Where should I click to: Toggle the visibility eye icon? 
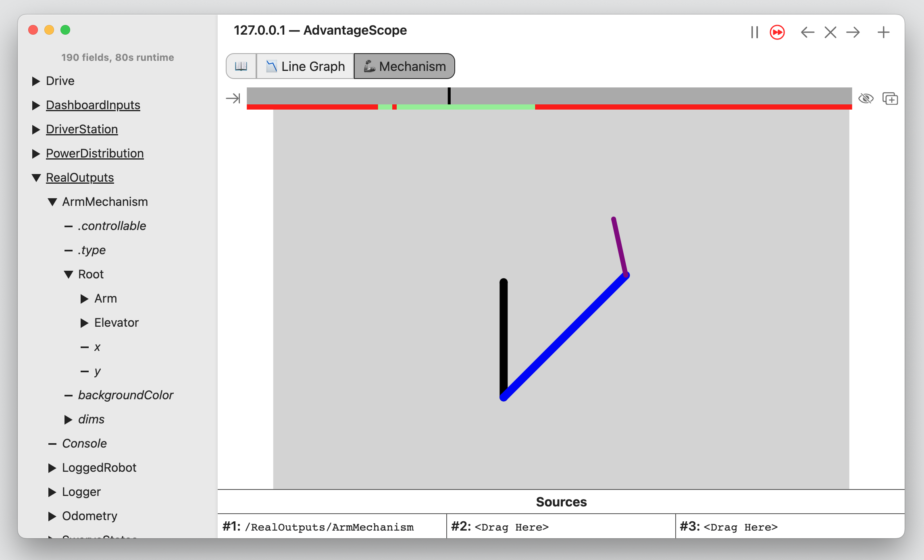click(x=866, y=98)
